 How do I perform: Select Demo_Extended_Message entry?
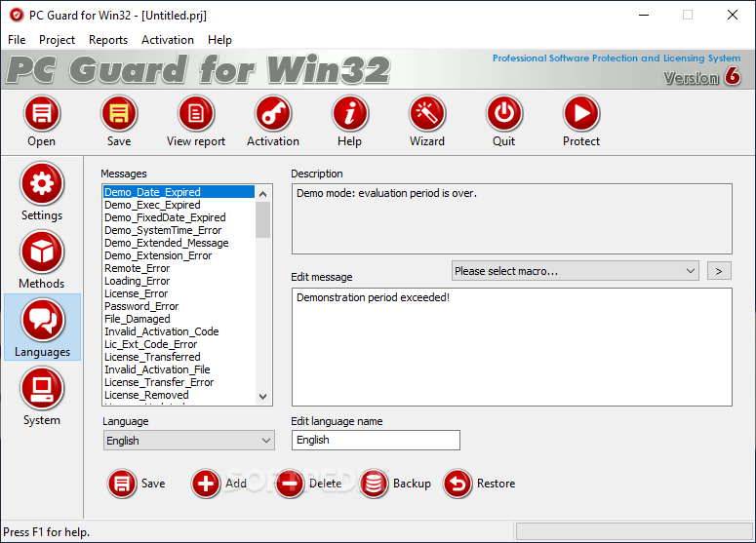tap(179, 243)
